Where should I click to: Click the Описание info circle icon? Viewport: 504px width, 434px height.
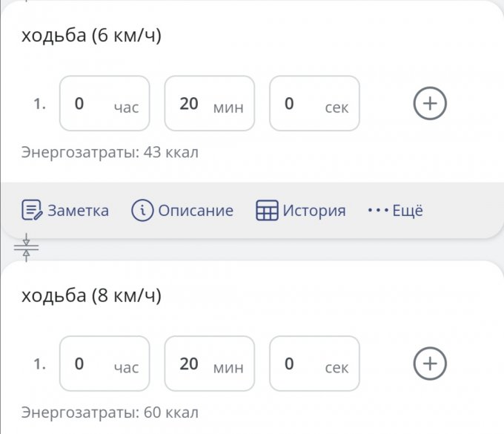click(x=142, y=210)
